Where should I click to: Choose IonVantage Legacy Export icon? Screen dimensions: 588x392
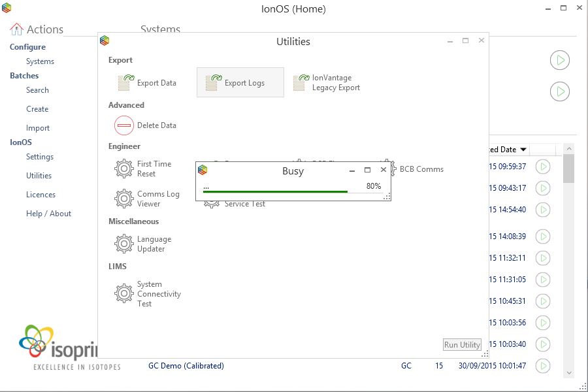coord(301,83)
